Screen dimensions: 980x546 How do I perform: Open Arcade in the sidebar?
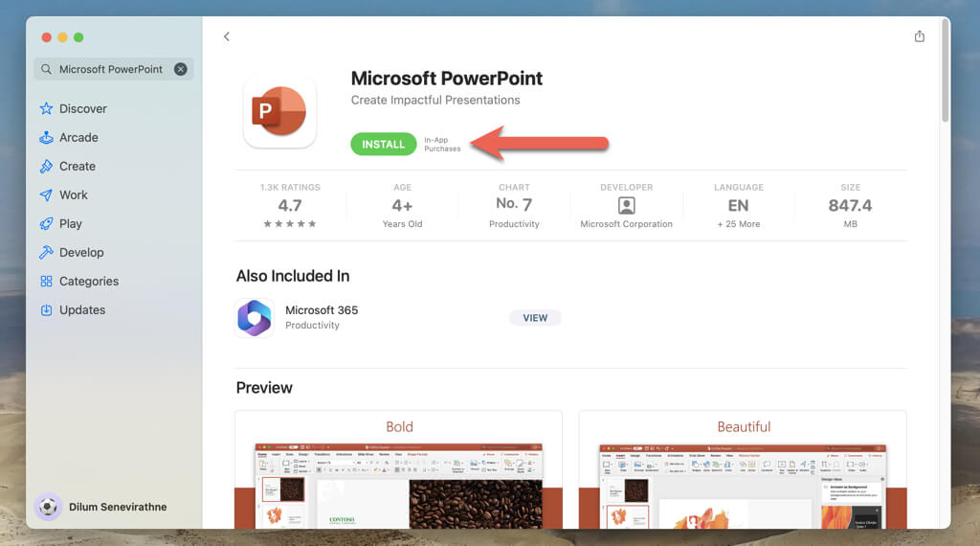69,138
